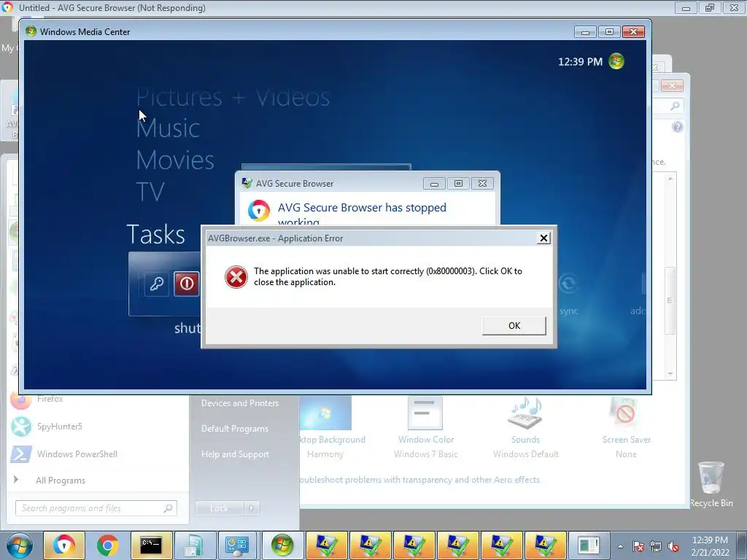Switch to the Command Prompt taskbar button
This screenshot has height=560, width=747.
pos(152,545)
